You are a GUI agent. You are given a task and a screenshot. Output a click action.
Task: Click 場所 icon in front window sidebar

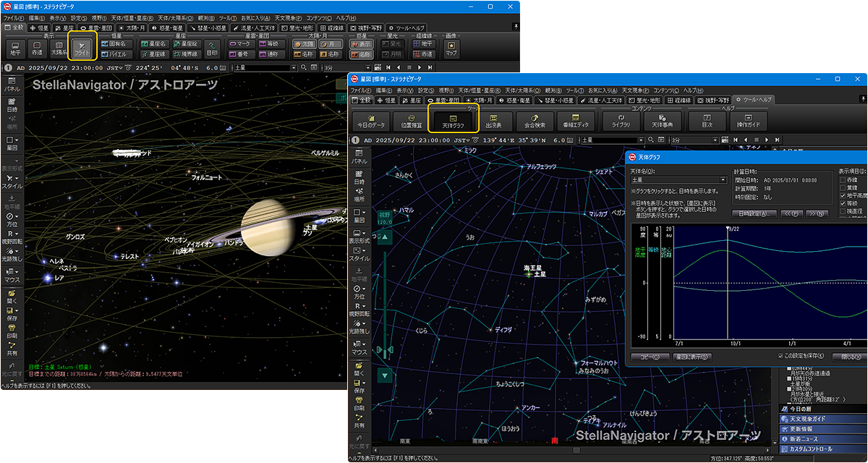358,194
